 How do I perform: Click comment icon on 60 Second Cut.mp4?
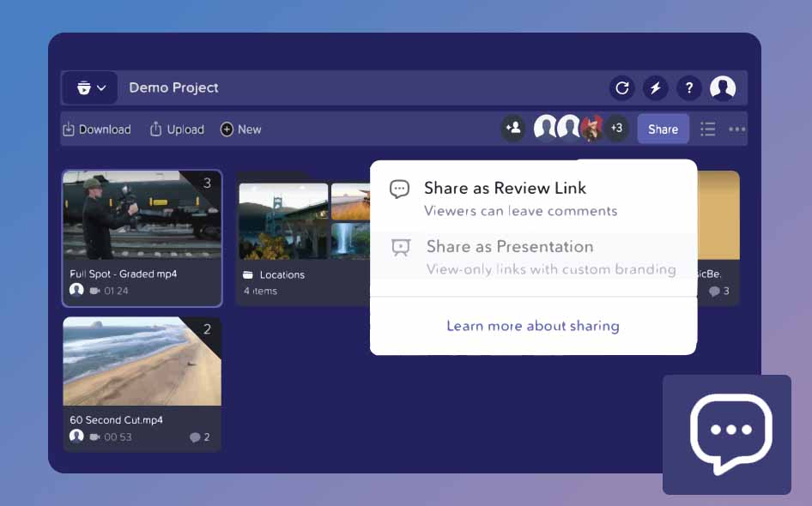(x=196, y=437)
